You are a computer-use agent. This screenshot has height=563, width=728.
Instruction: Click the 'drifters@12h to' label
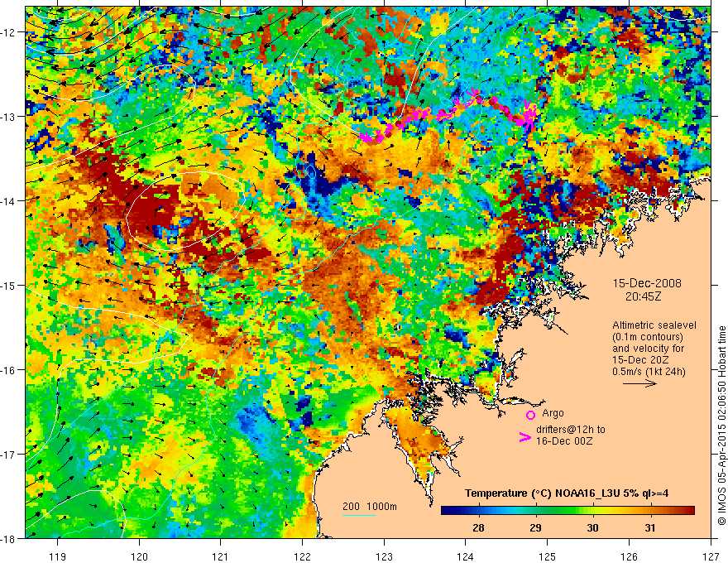pyautogui.click(x=571, y=430)
